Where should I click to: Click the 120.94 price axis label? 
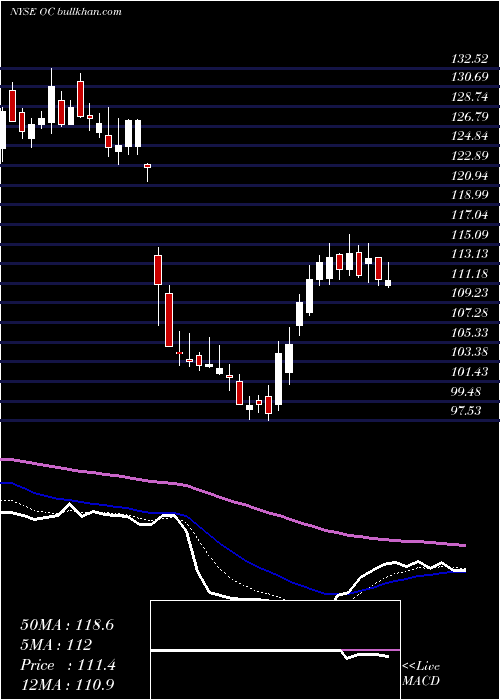click(469, 176)
